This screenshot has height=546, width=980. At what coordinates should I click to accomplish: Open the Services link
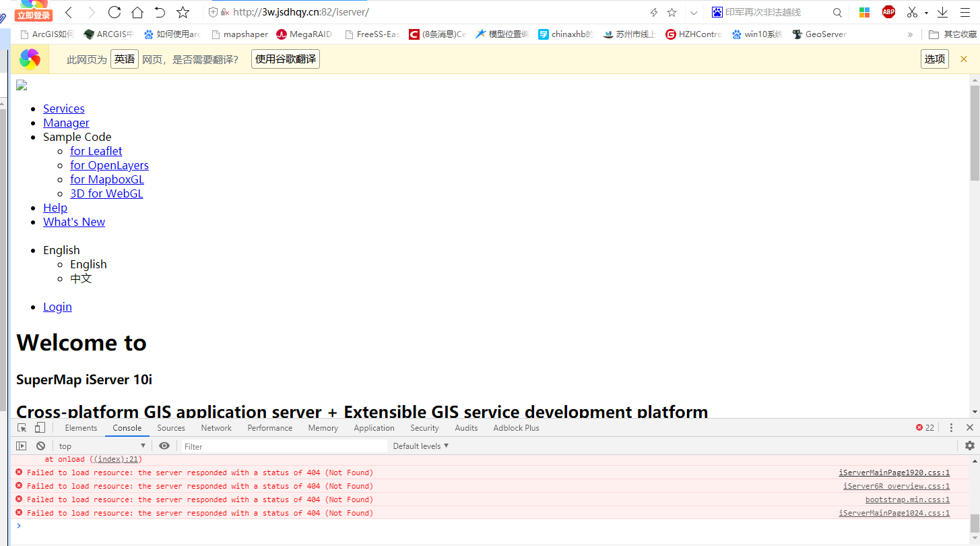click(x=64, y=109)
